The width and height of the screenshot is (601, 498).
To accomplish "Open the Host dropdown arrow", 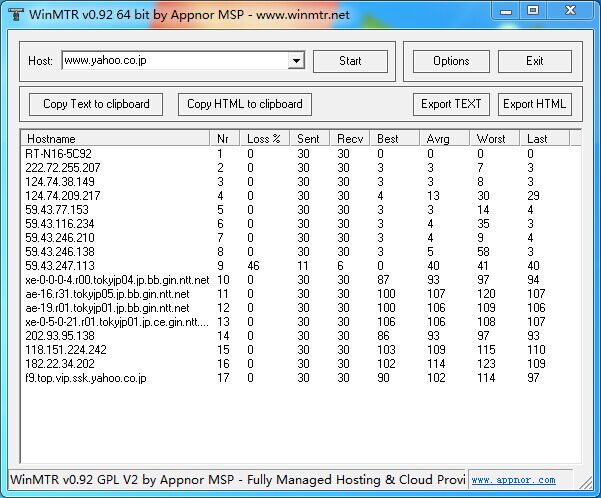I will [296, 61].
